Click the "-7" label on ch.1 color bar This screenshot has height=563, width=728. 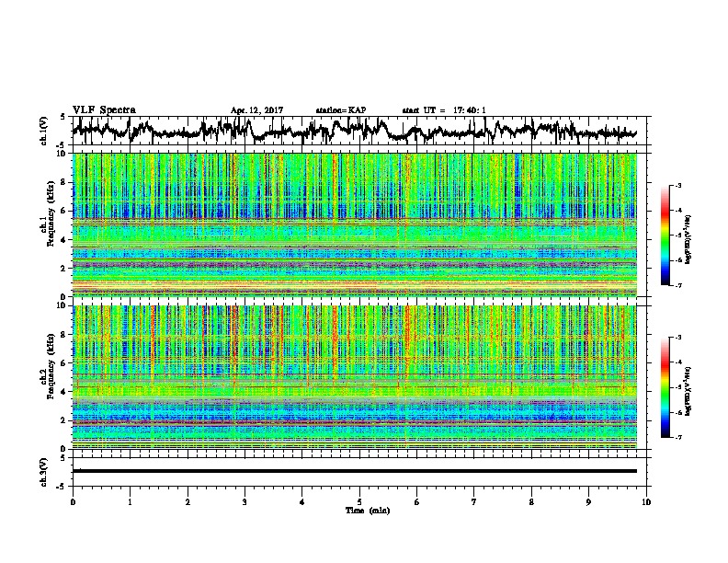click(677, 286)
